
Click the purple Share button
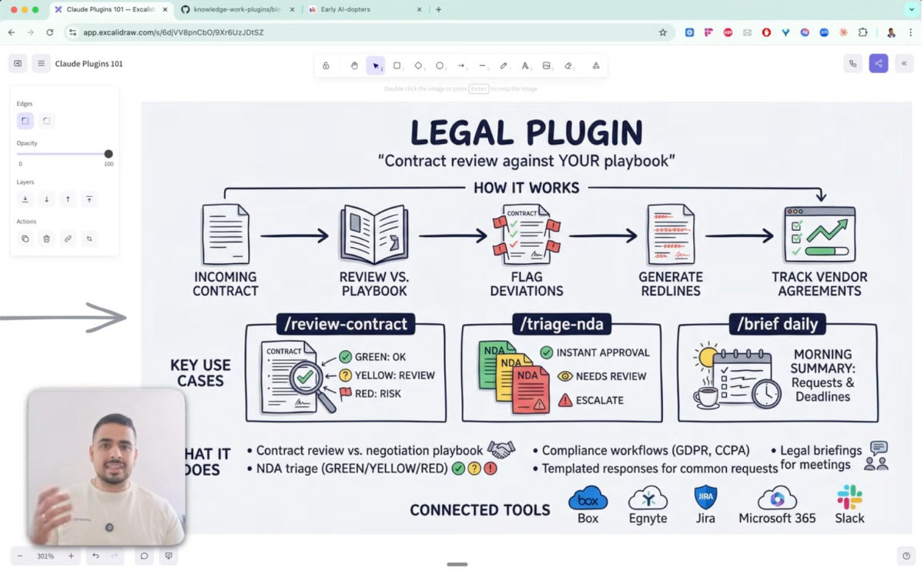point(879,64)
